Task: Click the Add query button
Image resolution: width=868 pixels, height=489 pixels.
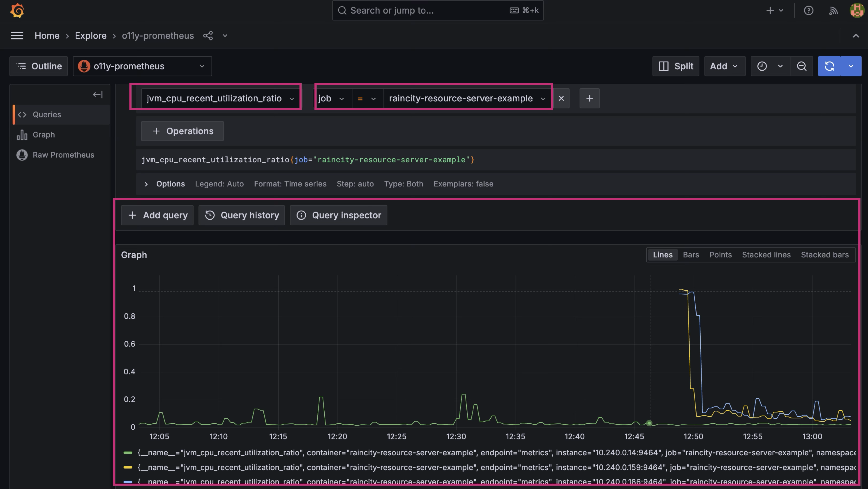Action: coord(157,215)
